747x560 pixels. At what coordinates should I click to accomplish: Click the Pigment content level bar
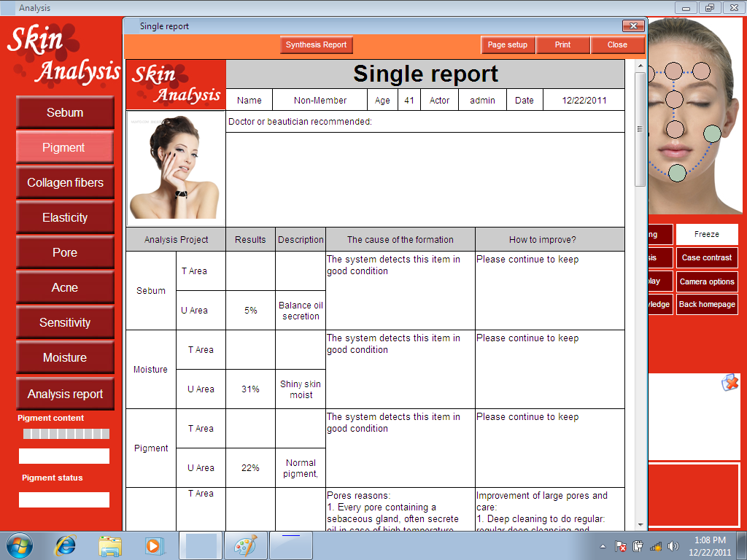66,434
